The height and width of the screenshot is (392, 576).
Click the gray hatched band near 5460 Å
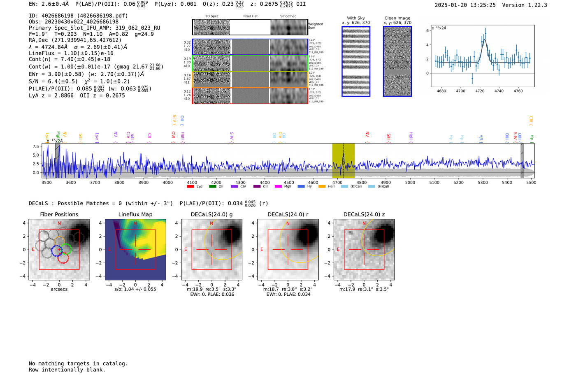(x=522, y=161)
